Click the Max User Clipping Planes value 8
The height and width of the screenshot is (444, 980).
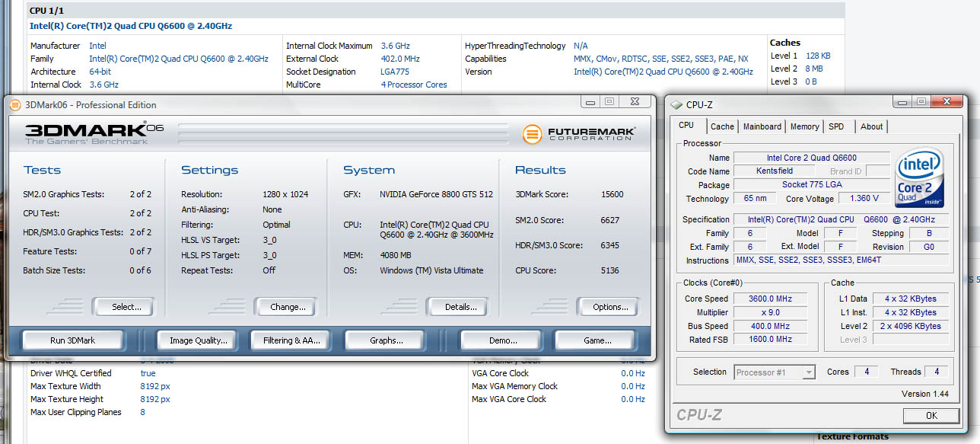142,412
